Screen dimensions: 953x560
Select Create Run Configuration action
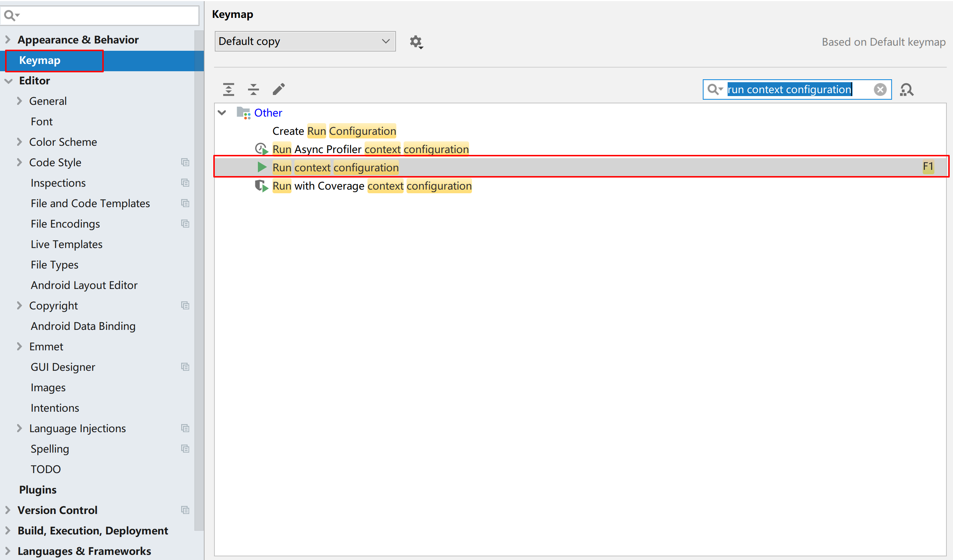coord(334,131)
